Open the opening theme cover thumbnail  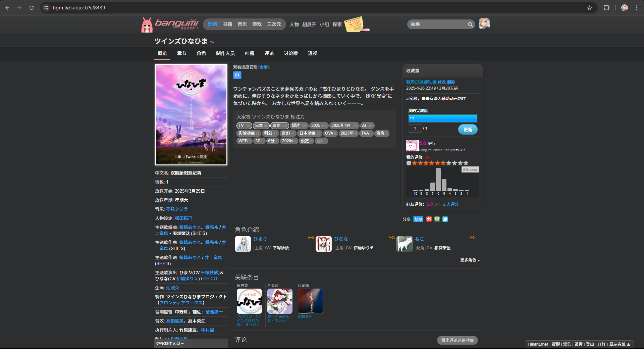pyautogui.click(x=280, y=301)
